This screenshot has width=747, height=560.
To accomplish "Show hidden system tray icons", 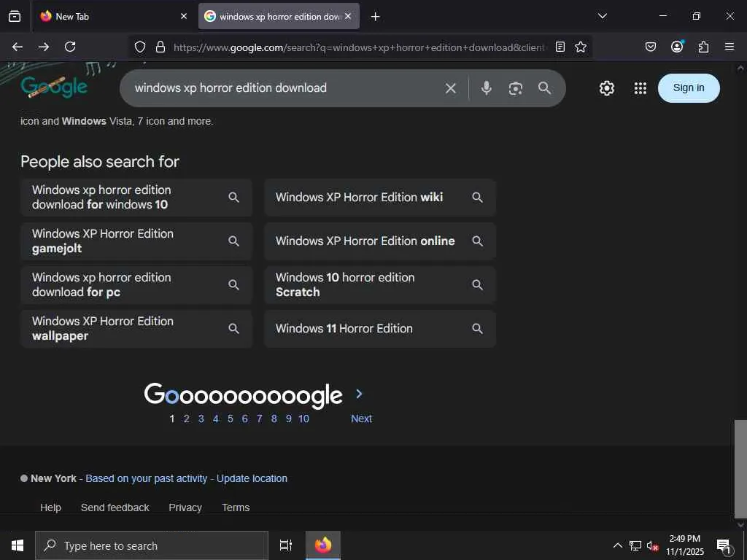I will pyautogui.click(x=617, y=545).
